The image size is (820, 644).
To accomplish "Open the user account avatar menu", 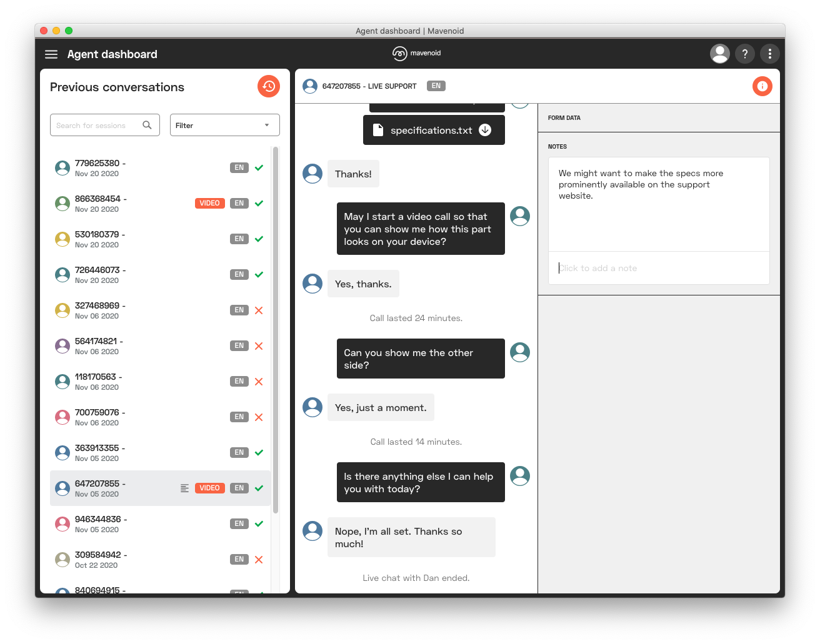I will pyautogui.click(x=720, y=54).
